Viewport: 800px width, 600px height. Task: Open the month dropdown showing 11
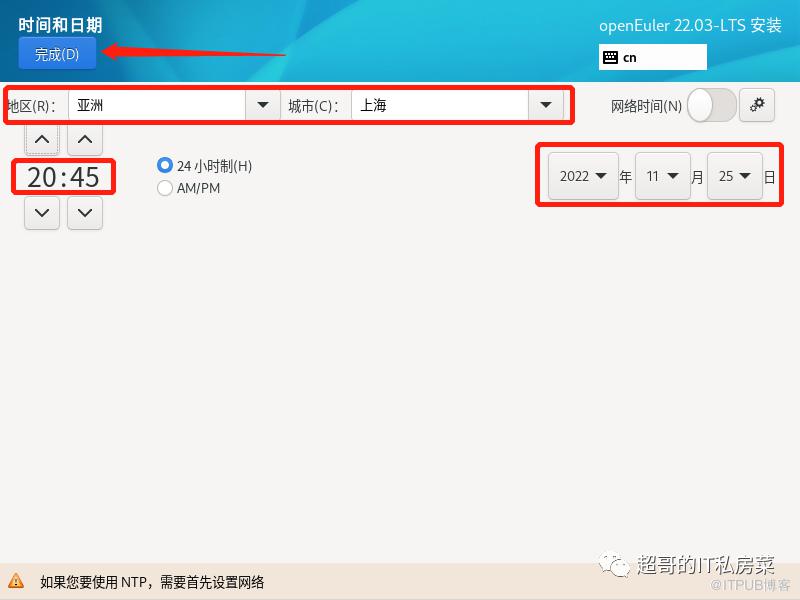[x=662, y=176]
